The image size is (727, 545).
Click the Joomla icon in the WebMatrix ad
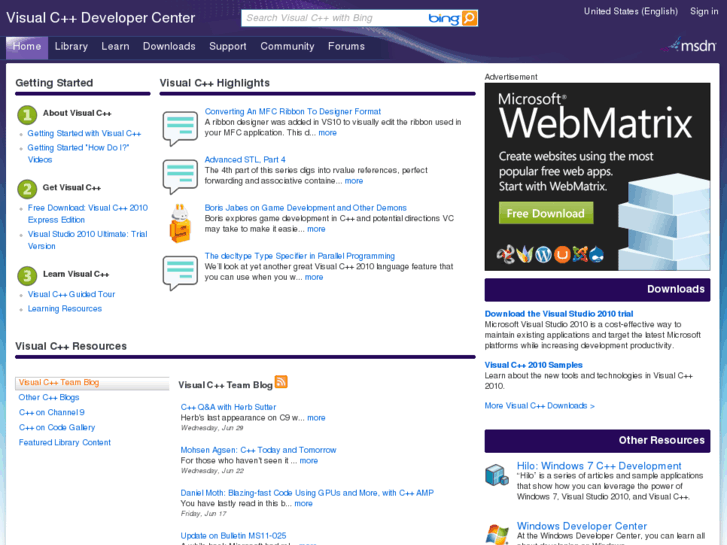pyautogui.click(x=580, y=254)
